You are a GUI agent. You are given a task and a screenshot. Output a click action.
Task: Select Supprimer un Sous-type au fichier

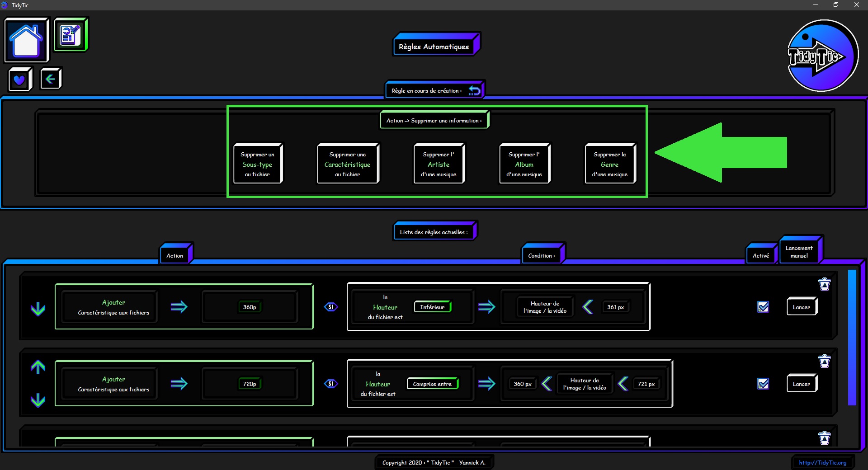(257, 164)
